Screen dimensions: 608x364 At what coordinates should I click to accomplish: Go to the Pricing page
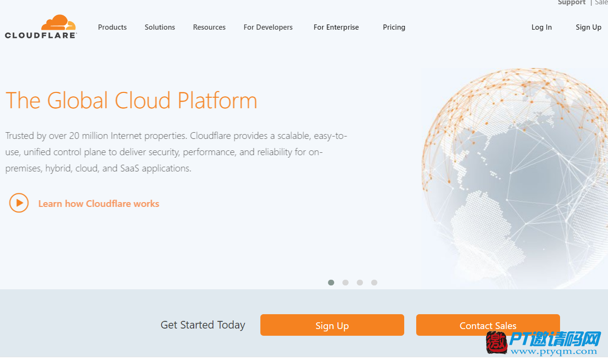tap(394, 27)
